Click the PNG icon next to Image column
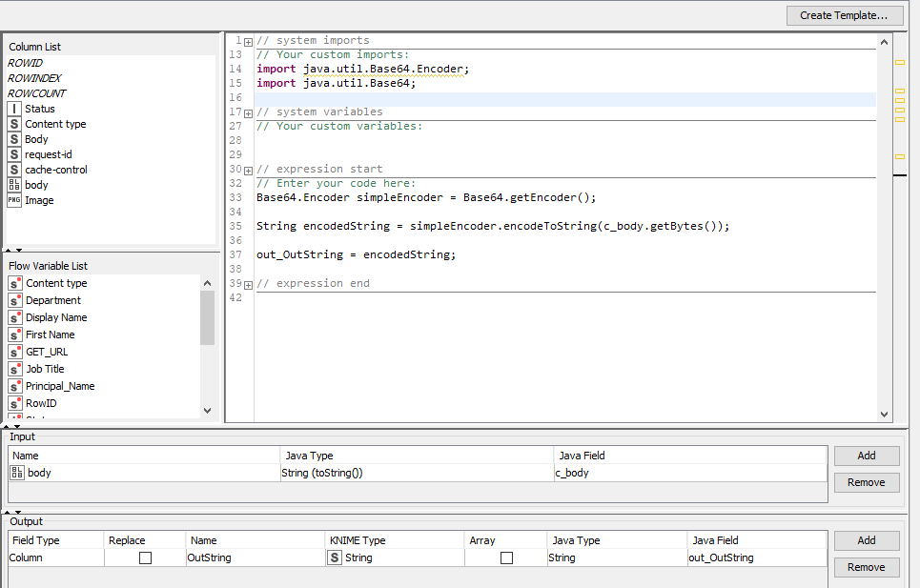This screenshot has height=588, width=920. click(x=14, y=200)
